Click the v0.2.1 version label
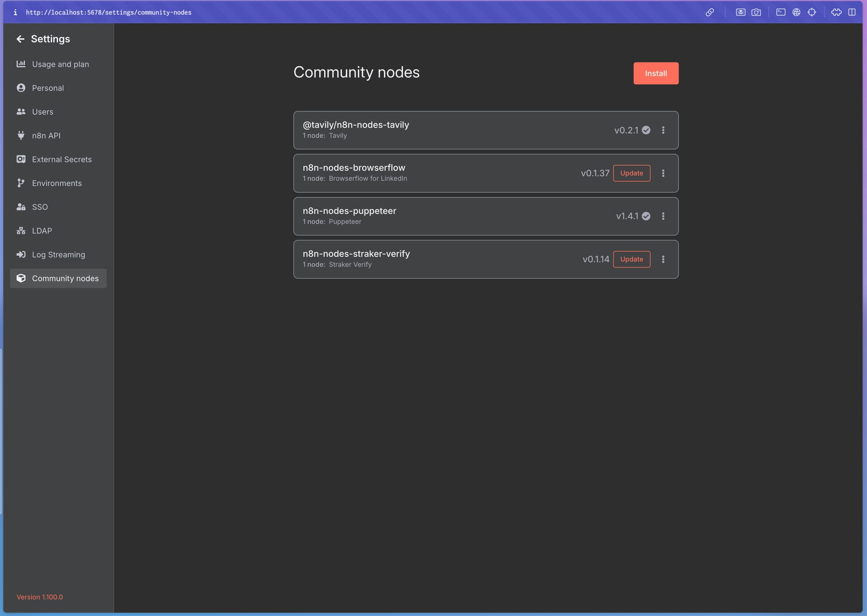 point(626,130)
